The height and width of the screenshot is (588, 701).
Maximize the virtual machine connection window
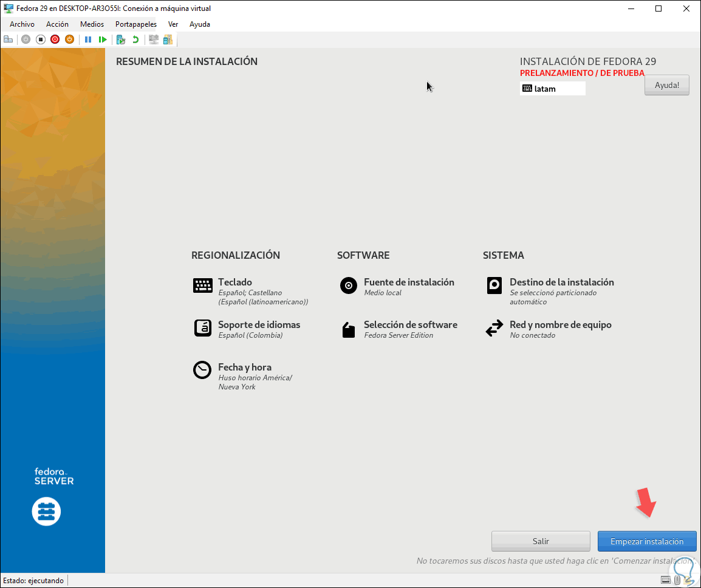658,9
